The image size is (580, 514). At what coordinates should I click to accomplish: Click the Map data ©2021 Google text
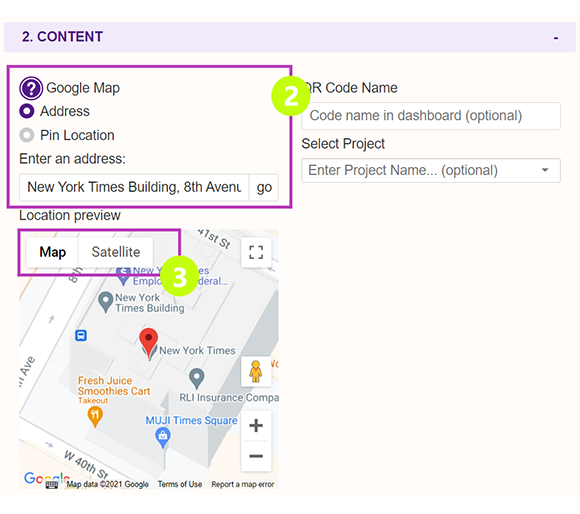[108, 484]
